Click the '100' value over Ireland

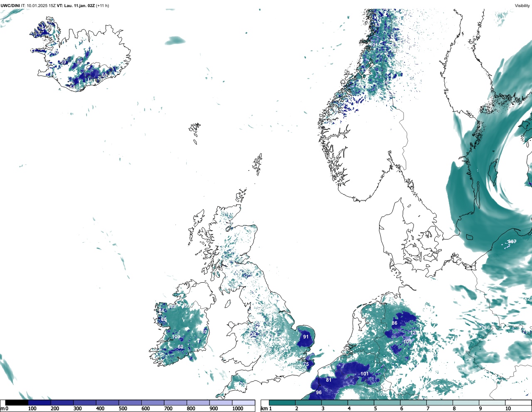click(x=176, y=337)
